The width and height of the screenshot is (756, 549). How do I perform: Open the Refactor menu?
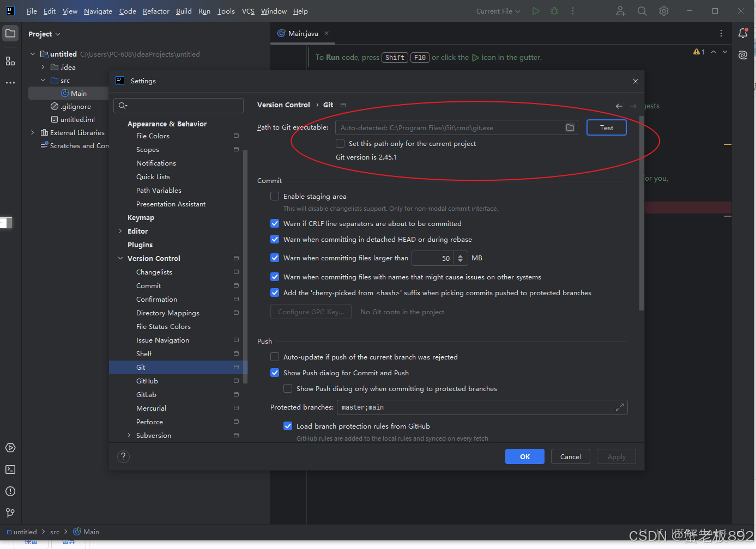click(156, 11)
